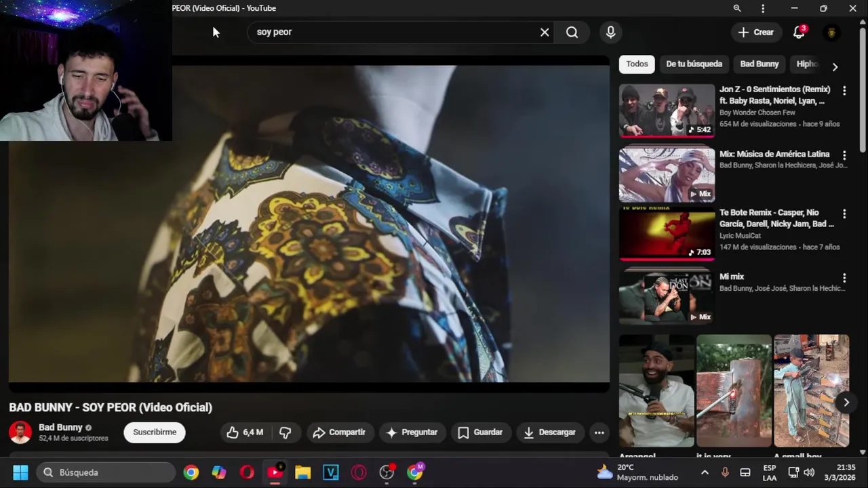Show more filter chips with right arrow

[x=835, y=66]
